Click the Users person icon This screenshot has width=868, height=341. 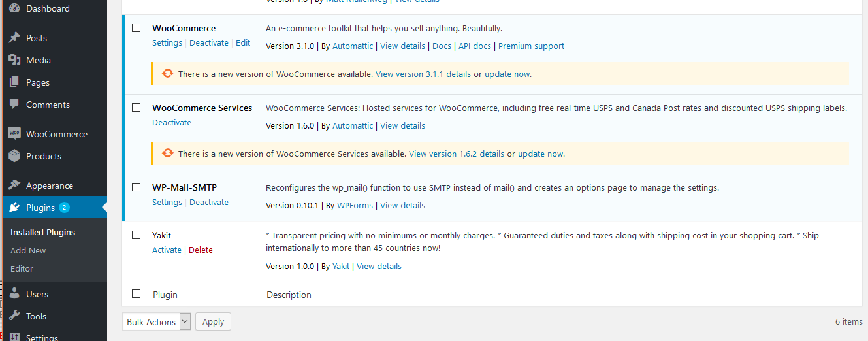click(14, 294)
